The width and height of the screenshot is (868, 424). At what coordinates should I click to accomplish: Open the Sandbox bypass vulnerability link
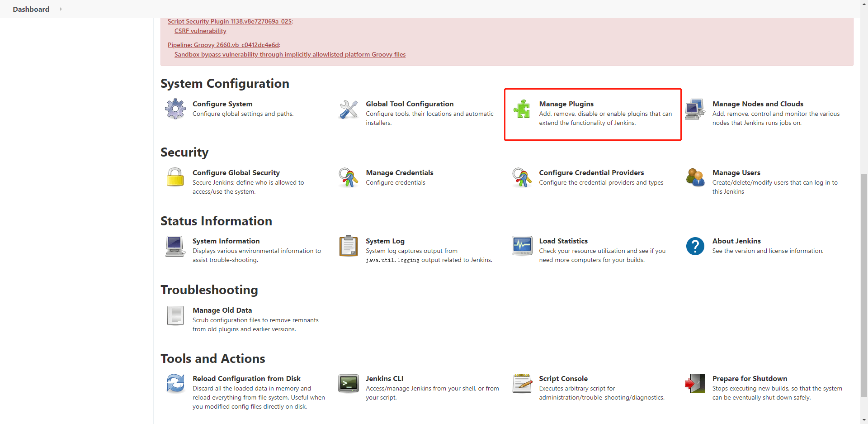click(x=290, y=54)
